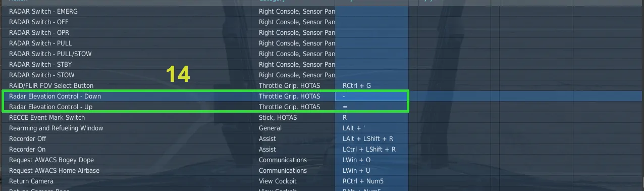
Task: Select Request AWACS Bogey Dope row
Action: point(322,160)
